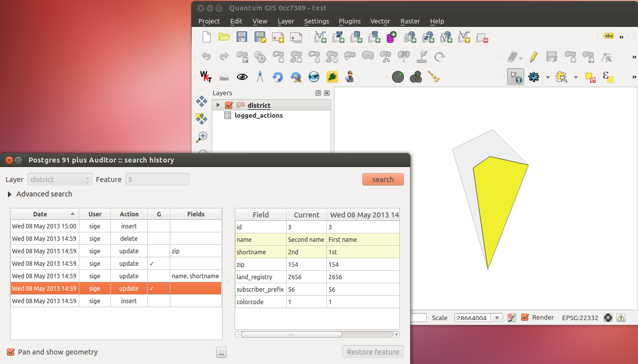This screenshot has height=364, width=638.
Task: Click the Save Project As icon
Action: (260, 37)
